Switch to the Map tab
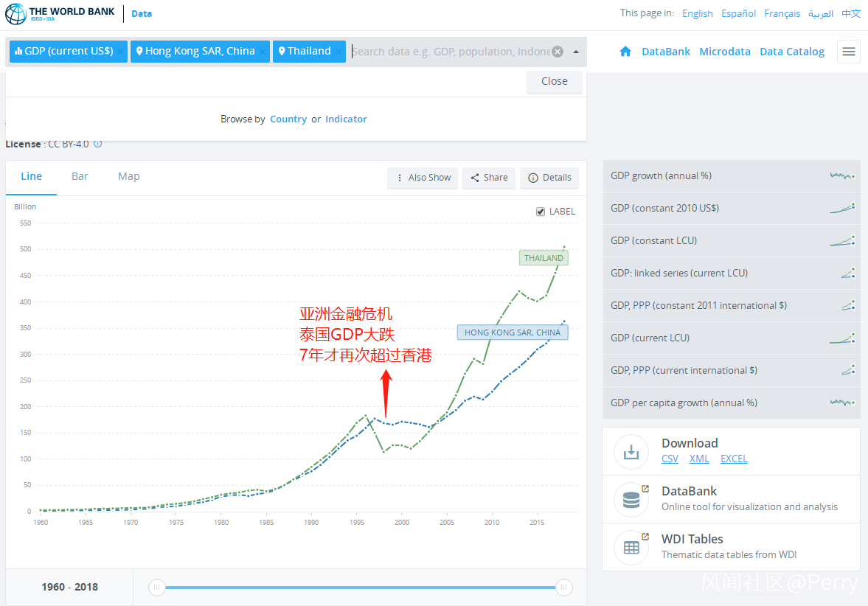Image resolution: width=868 pixels, height=606 pixels. (x=128, y=176)
